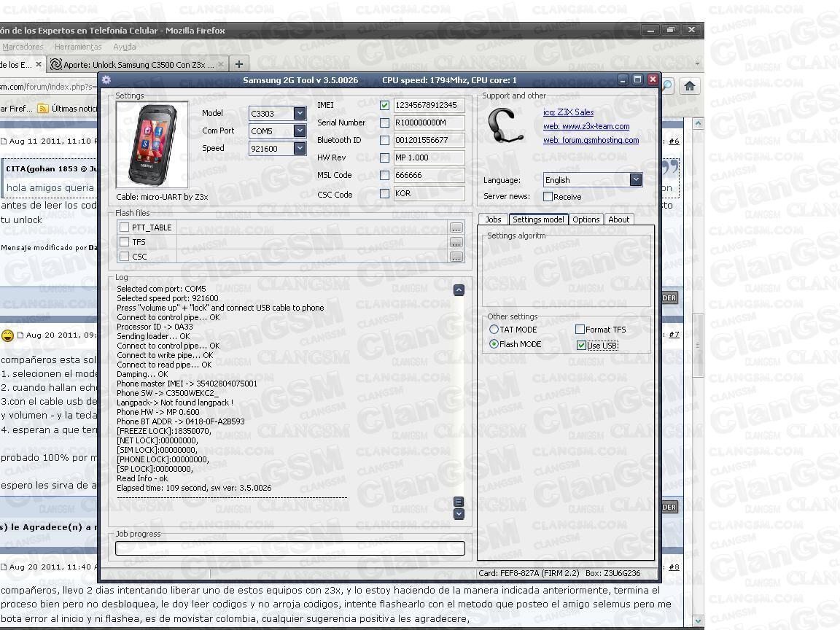Click the headset support icon
The image size is (840, 630).
coord(505,125)
